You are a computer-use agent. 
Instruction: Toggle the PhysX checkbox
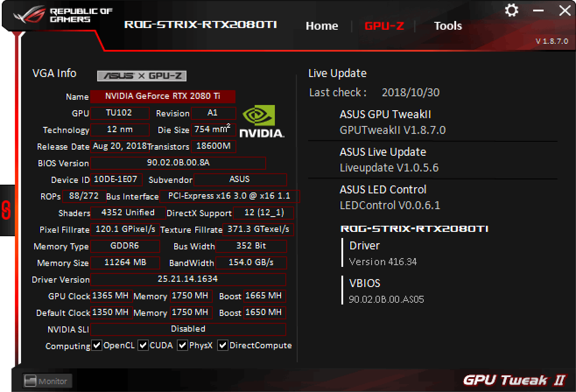[x=182, y=345]
